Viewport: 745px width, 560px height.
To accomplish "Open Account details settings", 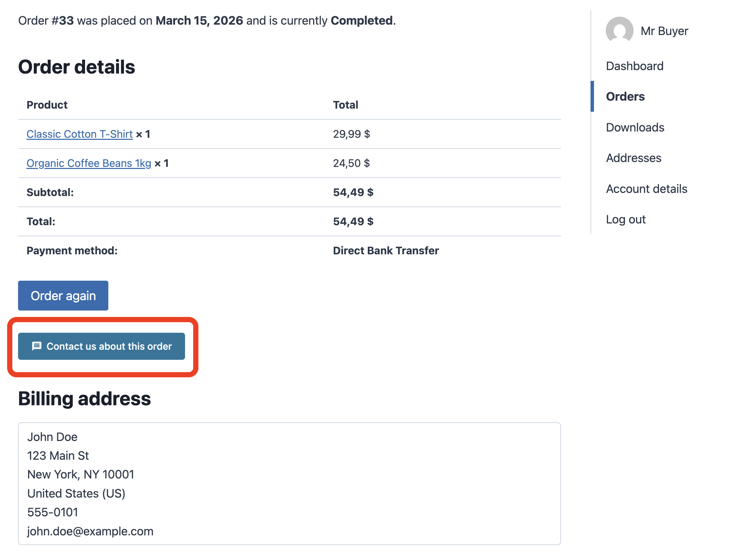I will click(x=646, y=189).
